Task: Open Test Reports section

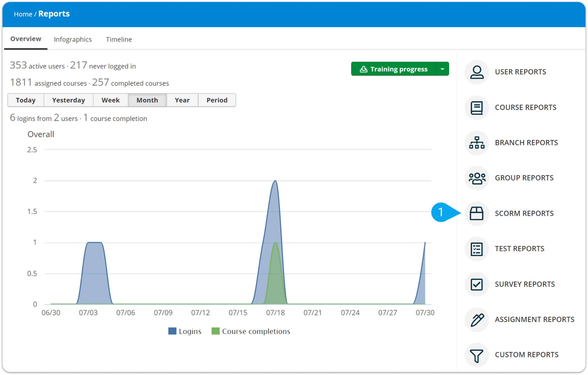Action: point(519,248)
